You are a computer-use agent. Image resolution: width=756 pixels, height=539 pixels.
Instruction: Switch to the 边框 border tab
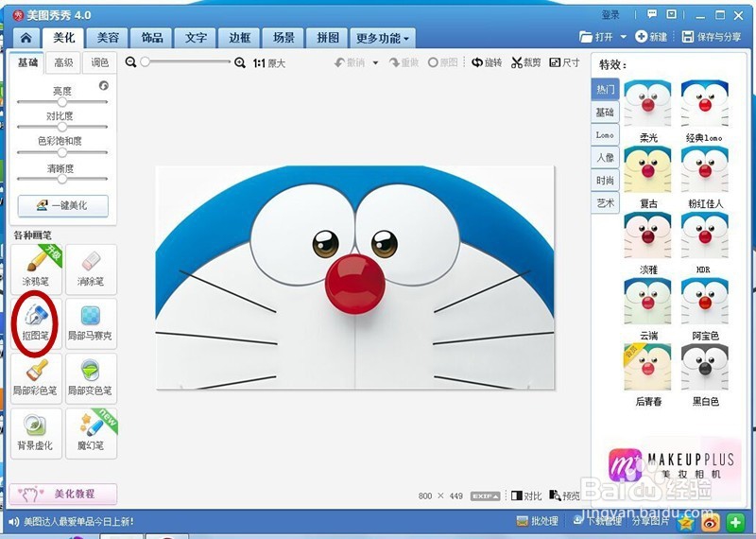pos(240,38)
